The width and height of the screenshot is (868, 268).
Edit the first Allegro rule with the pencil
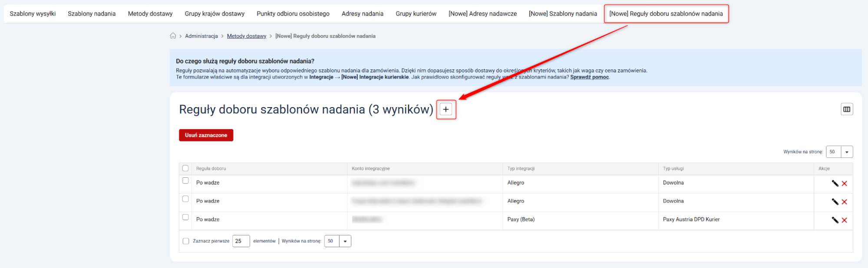(835, 183)
